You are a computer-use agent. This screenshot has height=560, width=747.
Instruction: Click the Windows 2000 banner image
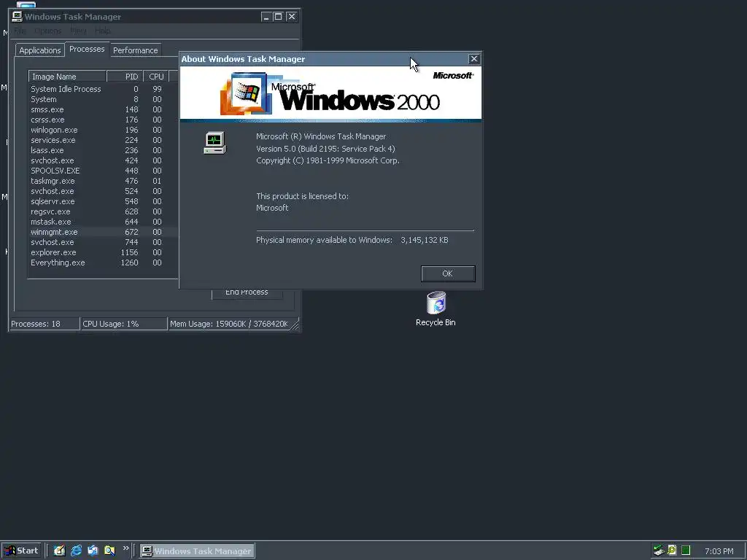pyautogui.click(x=330, y=94)
